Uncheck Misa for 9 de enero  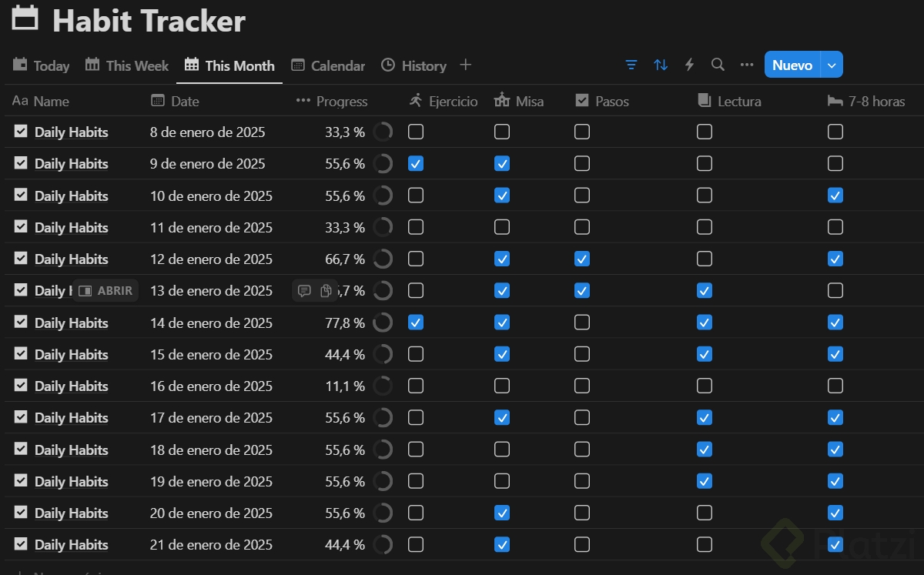502,163
